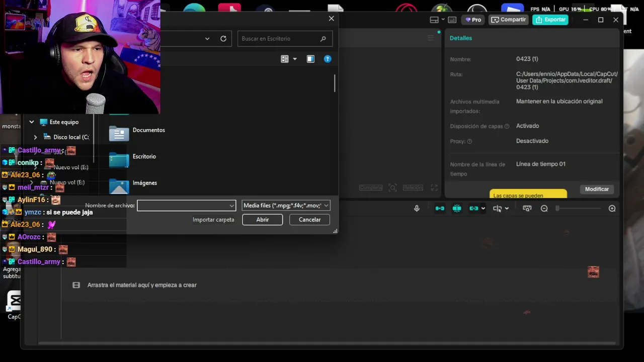Click the keyboard shortcuts icon in CapCut title bar
Image resolution: width=644 pixels, height=362 pixels.
(x=452, y=20)
